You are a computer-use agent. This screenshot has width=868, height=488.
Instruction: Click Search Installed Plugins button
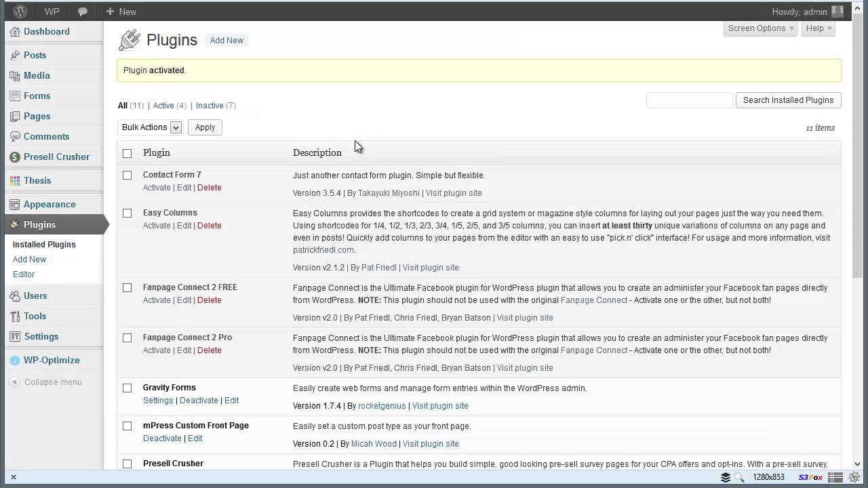point(788,100)
